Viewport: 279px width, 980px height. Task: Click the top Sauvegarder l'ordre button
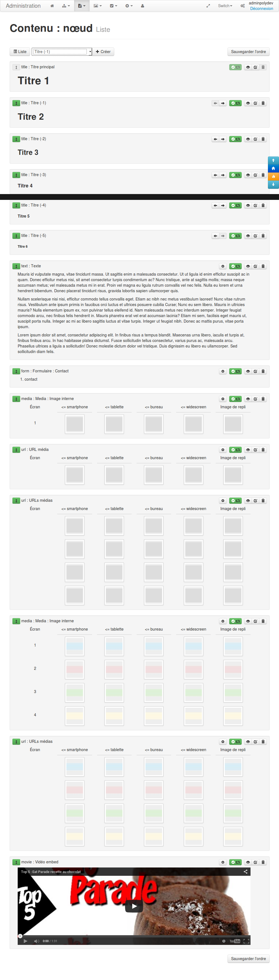click(x=248, y=52)
